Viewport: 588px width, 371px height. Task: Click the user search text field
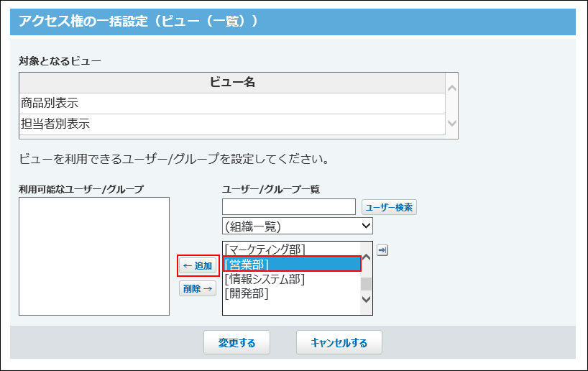[x=289, y=206]
